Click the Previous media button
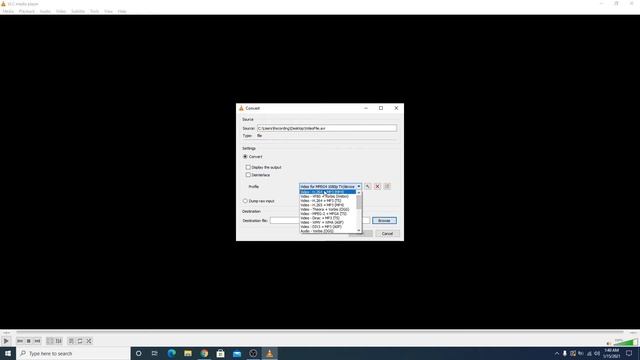Viewport: 640px width, 360px height. [x=20, y=341]
